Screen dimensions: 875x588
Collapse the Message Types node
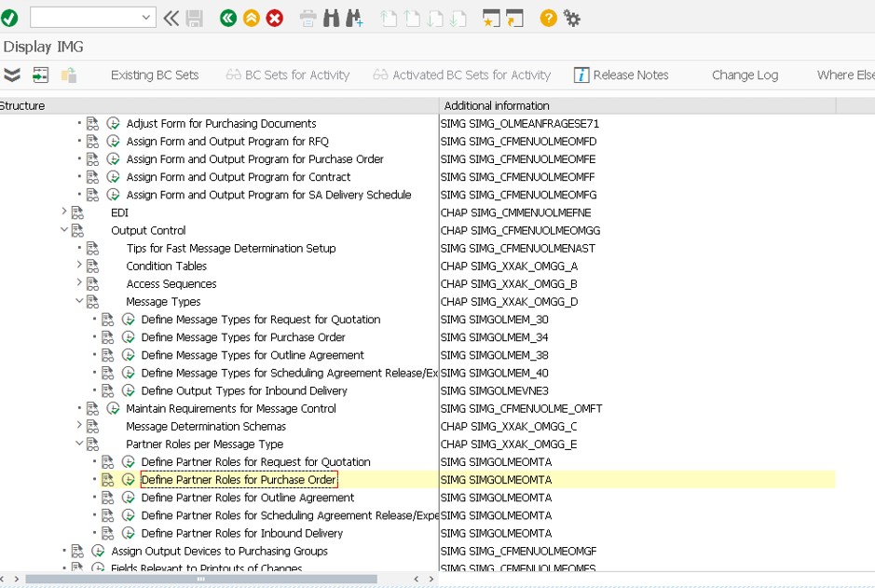point(79,301)
